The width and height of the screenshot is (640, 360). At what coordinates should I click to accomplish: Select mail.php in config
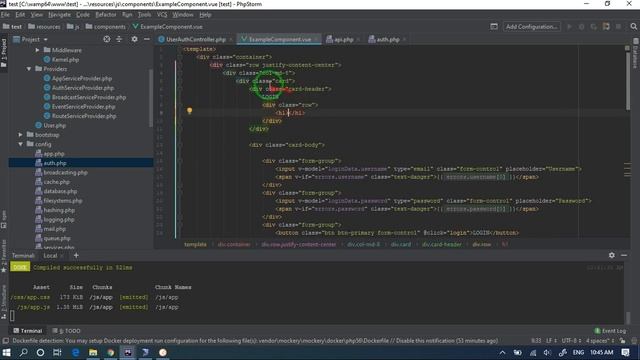coord(54,229)
